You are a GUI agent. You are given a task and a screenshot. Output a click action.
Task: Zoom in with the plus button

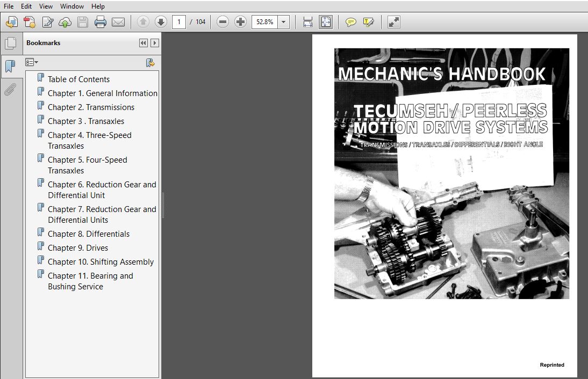[x=240, y=22]
